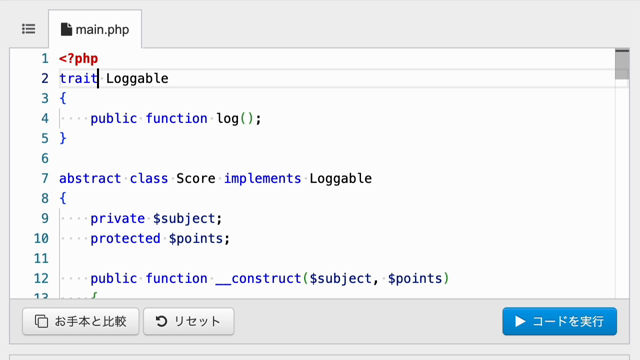The height and width of the screenshot is (360, 640).
Task: Run the code with コードを実行
Action: pyautogui.click(x=560, y=321)
